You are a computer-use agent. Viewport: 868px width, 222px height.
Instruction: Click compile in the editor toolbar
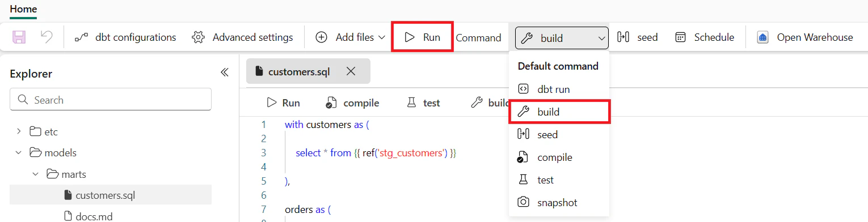click(x=352, y=103)
